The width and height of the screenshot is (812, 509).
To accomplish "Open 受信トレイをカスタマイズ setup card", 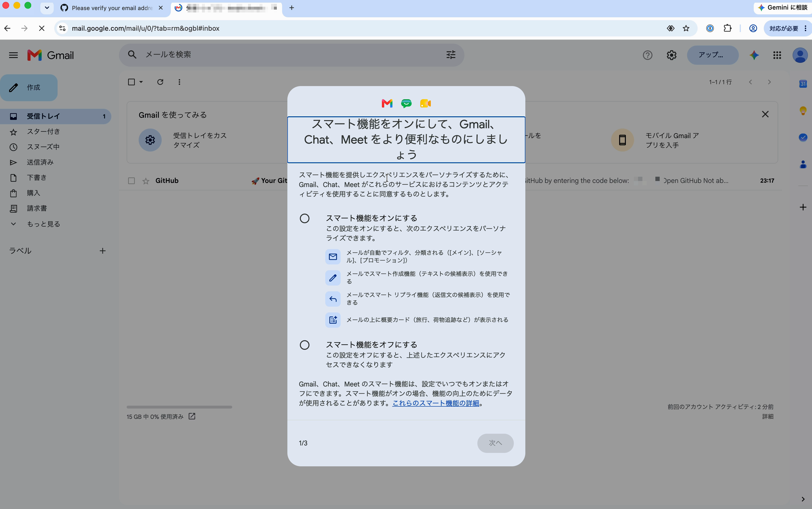I will [x=184, y=140].
